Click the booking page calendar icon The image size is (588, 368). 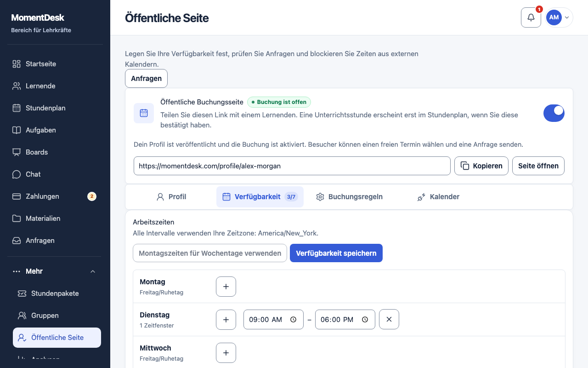coord(144,113)
